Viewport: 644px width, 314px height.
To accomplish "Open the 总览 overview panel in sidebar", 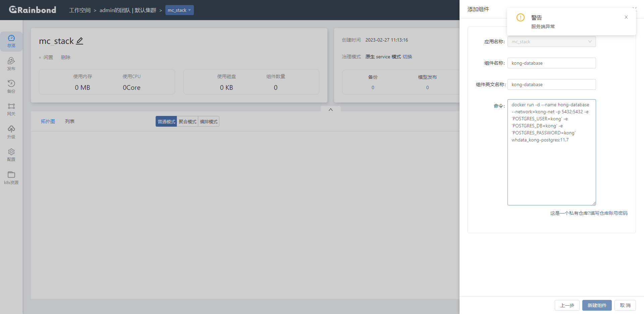I will 11,41.
